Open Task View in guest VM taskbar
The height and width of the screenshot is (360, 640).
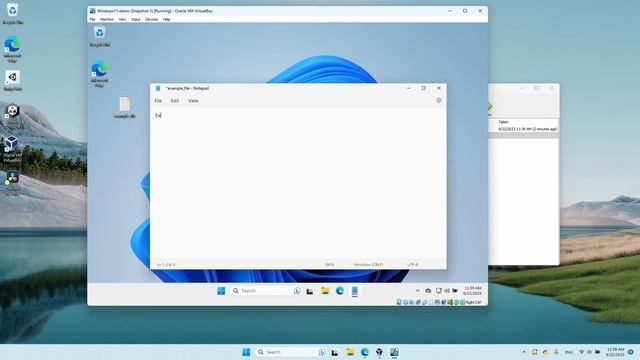pos(310,291)
